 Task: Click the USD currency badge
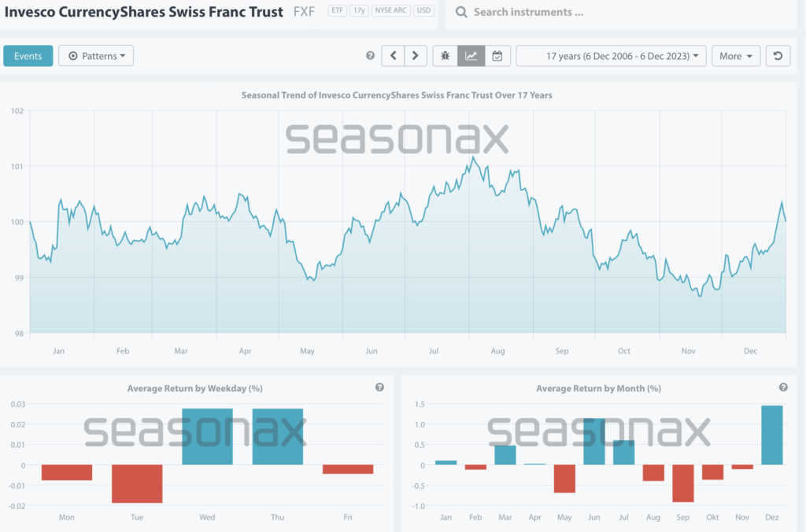click(x=424, y=12)
